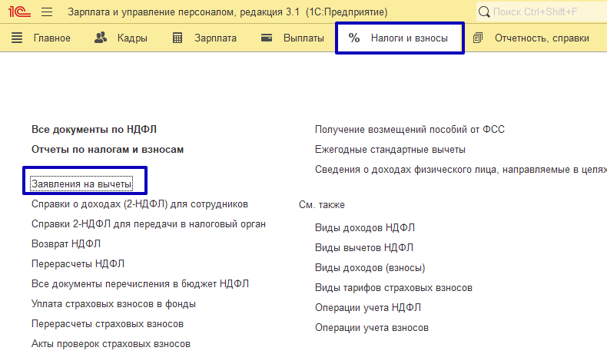Screen dimensions: 607x364
Task: Click the Главное list icon
Action: click(x=18, y=38)
